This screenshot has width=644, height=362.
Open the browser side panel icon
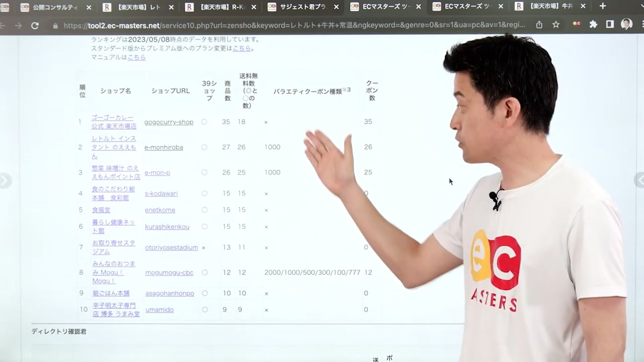pos(610,24)
